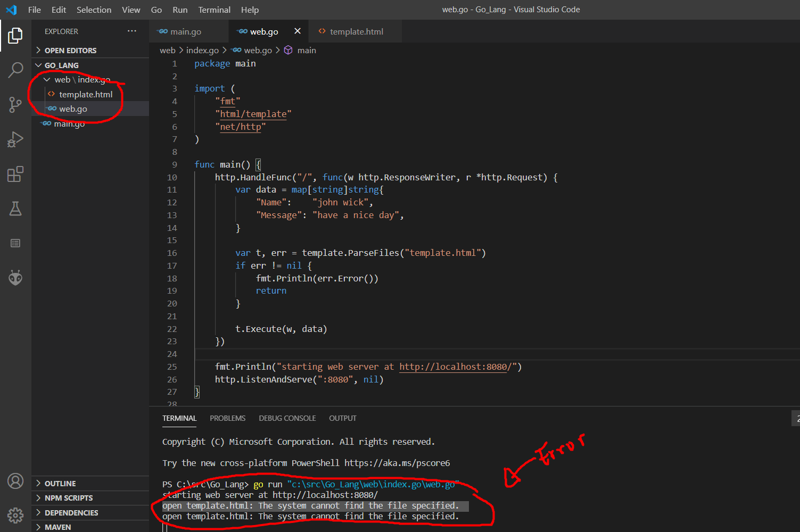
Task: Open the Run menu
Action: tap(179, 10)
